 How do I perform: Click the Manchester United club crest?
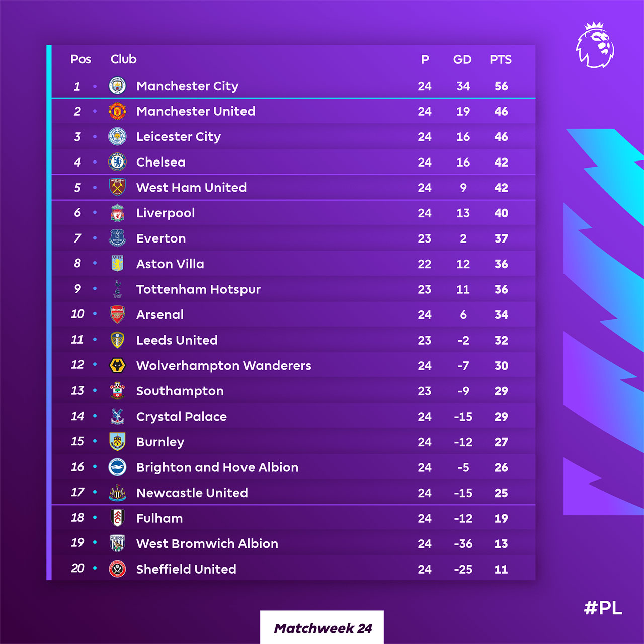point(117,111)
